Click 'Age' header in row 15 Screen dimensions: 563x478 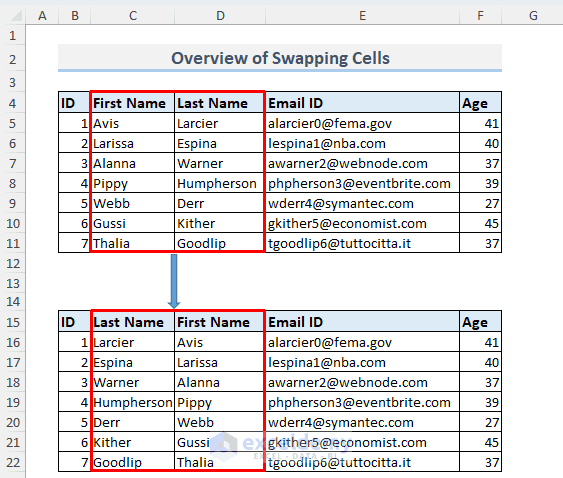point(480,322)
